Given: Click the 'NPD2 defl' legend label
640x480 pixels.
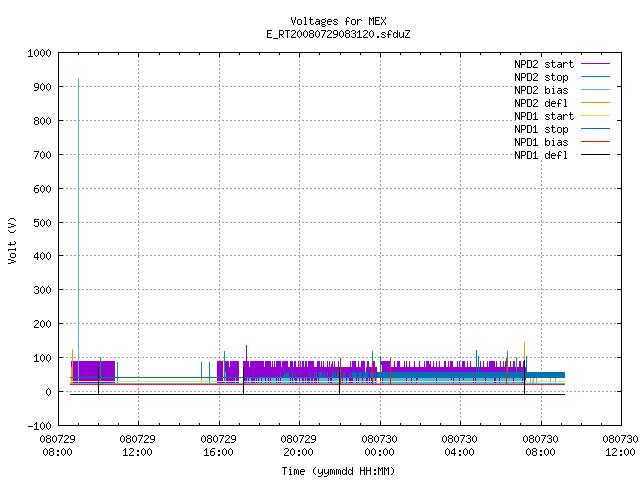Looking at the screenshot, I should (541, 103).
